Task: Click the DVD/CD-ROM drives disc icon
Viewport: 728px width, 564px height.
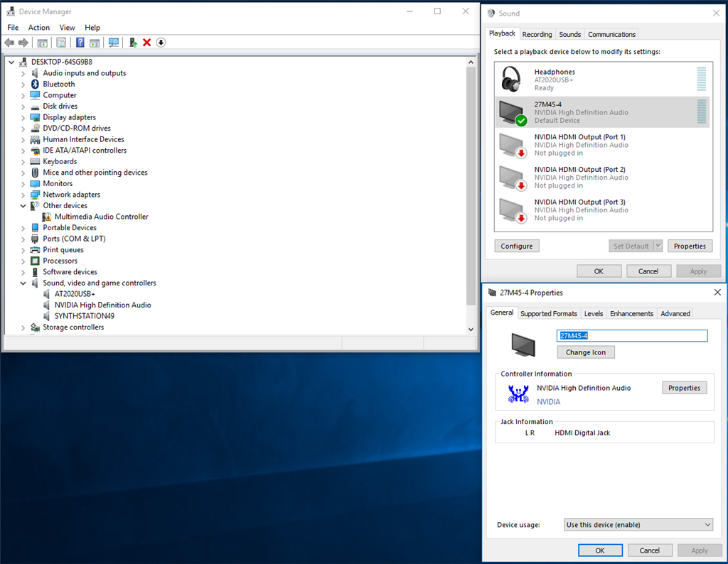Action: point(35,128)
